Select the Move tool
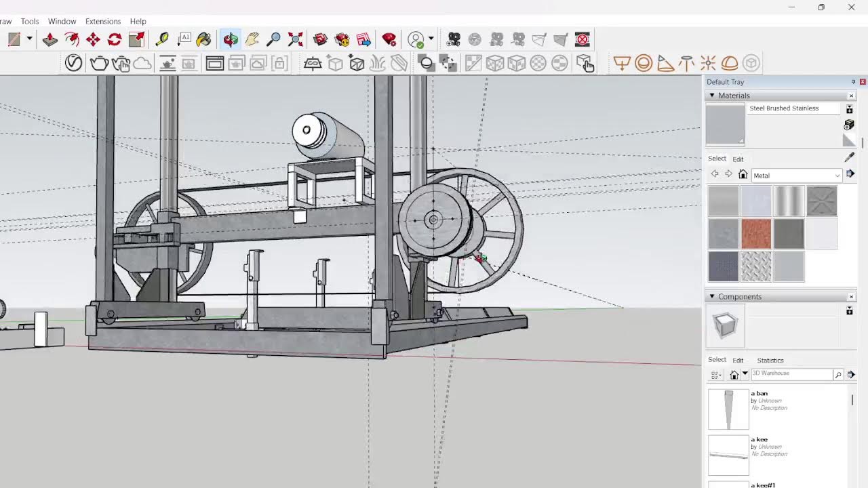868x488 pixels. click(x=93, y=39)
